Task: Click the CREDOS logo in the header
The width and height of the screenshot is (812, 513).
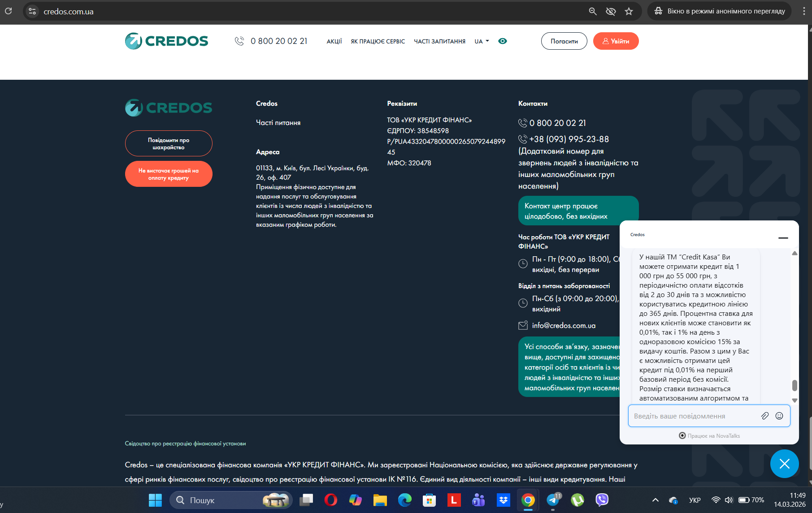Action: tap(166, 41)
